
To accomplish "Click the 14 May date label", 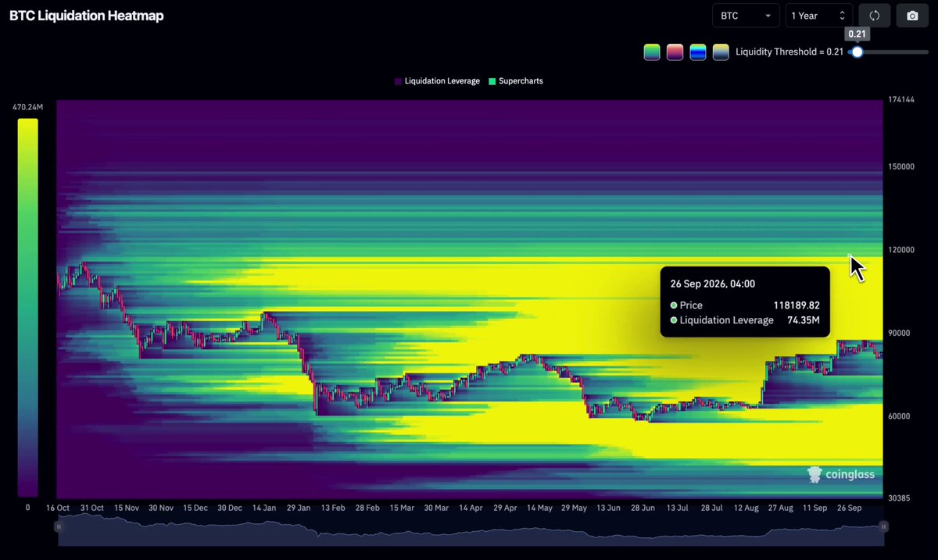I will pos(540,508).
